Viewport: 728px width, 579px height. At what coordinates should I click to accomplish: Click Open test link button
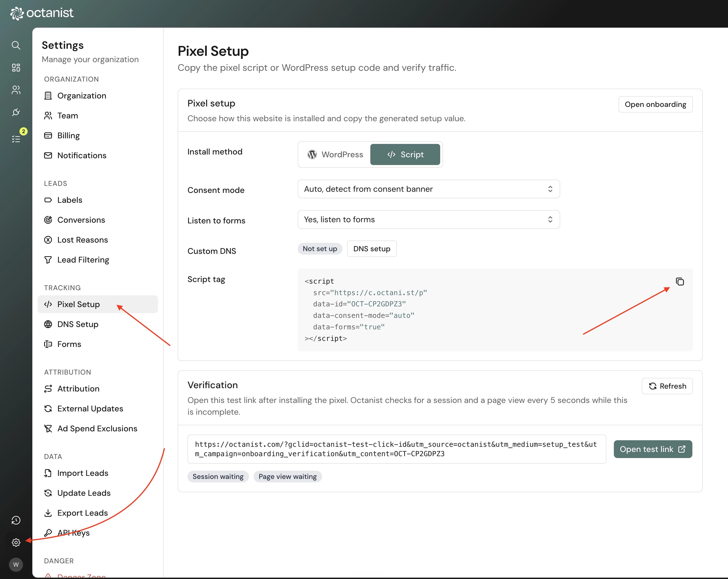coord(653,449)
